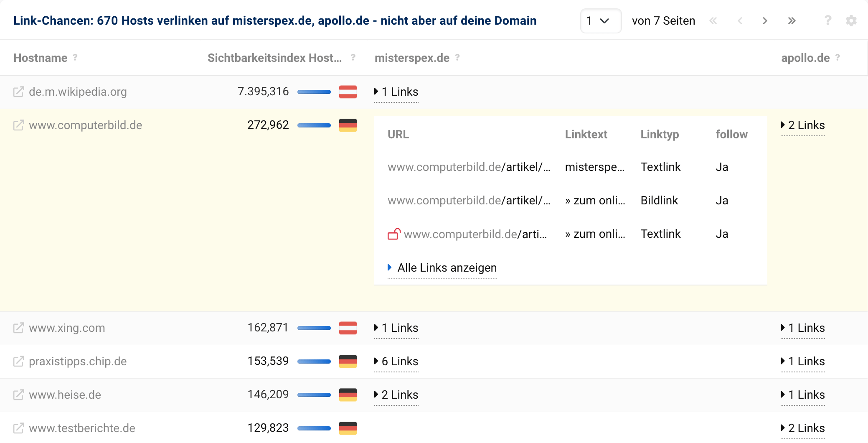Click the misterspex.de column header
Viewport: 868px width, 443px height.
[x=412, y=58]
